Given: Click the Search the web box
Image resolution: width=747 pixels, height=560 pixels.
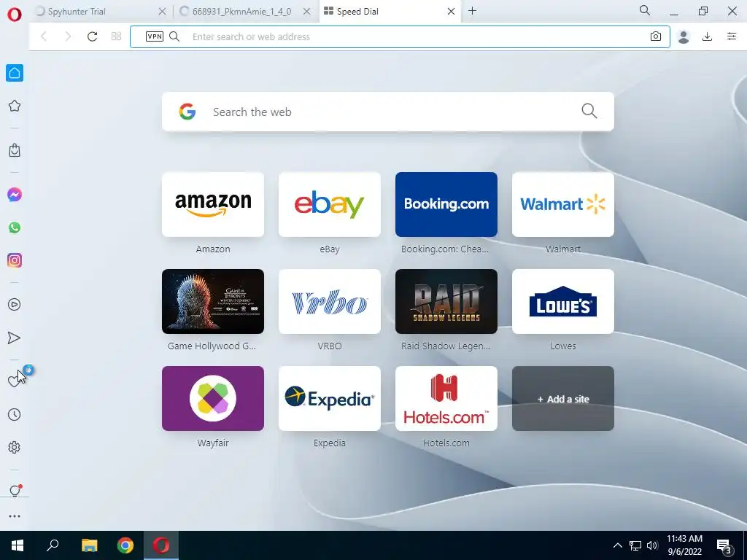Looking at the screenshot, I should pyautogui.click(x=388, y=112).
